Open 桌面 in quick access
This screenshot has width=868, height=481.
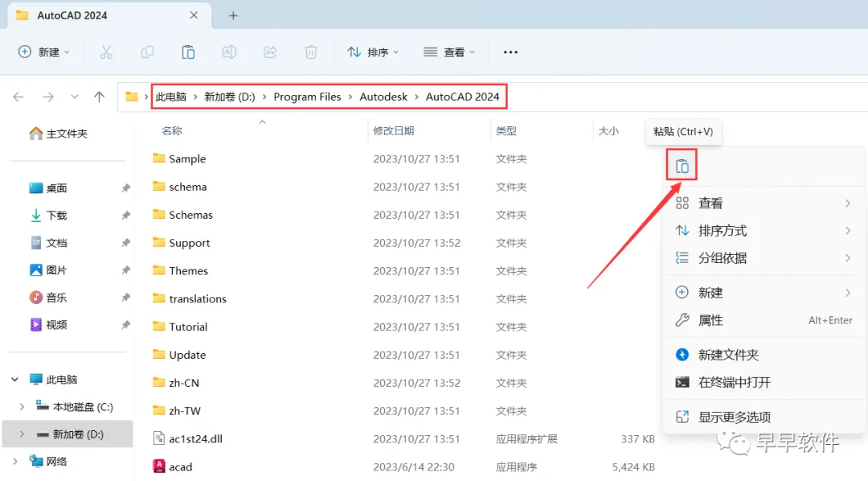click(x=48, y=188)
